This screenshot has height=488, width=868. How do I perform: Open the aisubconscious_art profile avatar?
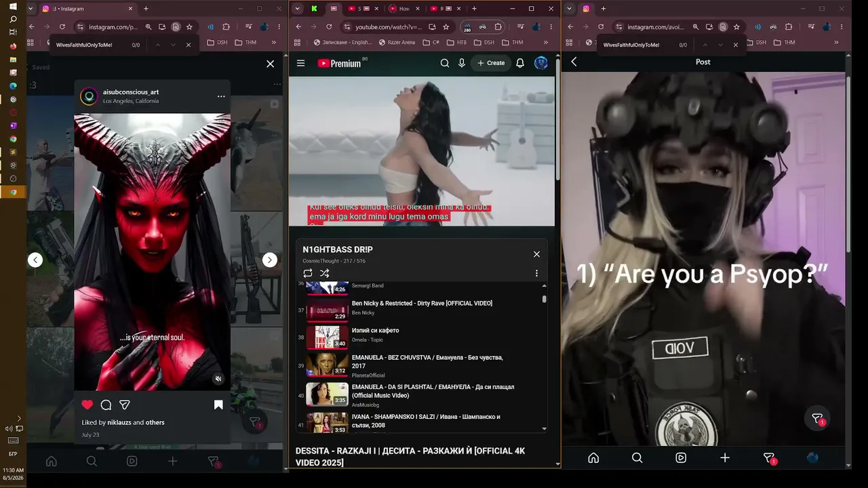click(x=89, y=96)
